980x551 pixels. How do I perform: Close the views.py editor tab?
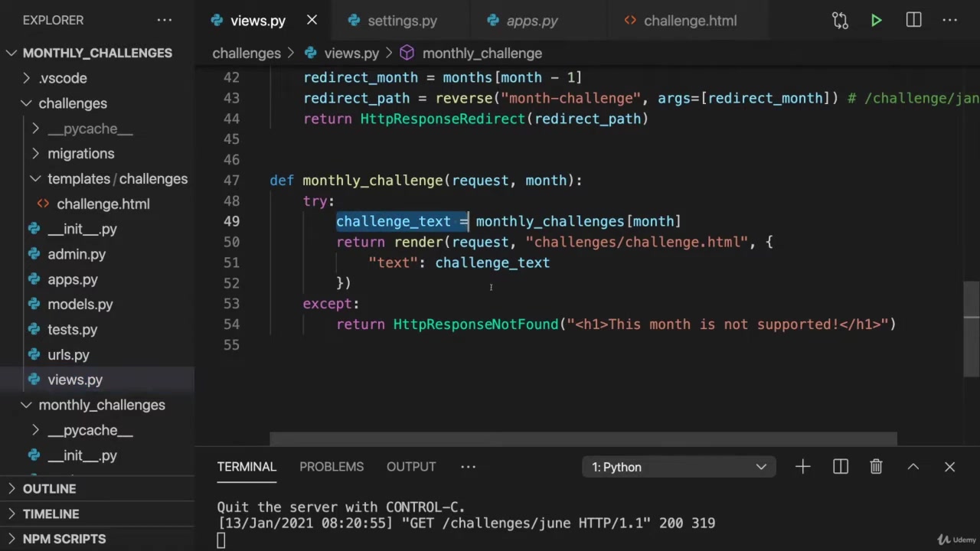[x=312, y=21]
